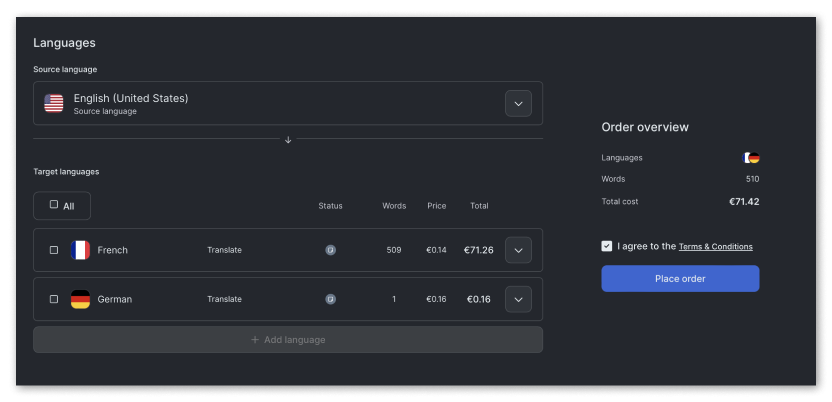The height and width of the screenshot is (402, 832).
Task: Click the Status column header
Action: pos(331,206)
